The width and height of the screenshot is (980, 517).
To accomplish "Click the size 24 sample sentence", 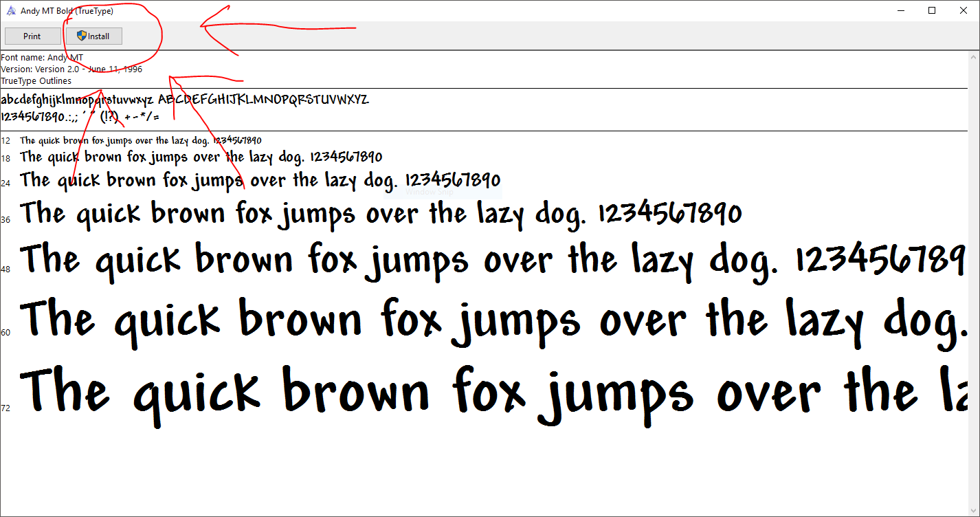I will click(260, 181).
